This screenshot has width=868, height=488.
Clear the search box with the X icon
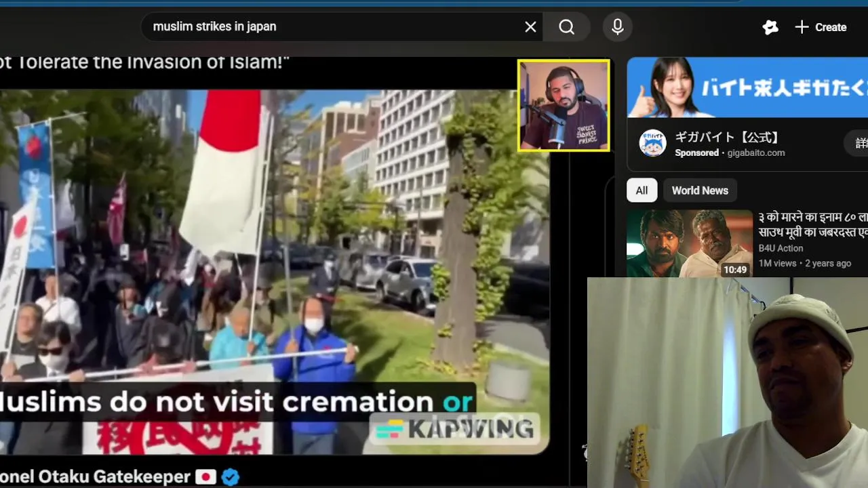tap(530, 27)
